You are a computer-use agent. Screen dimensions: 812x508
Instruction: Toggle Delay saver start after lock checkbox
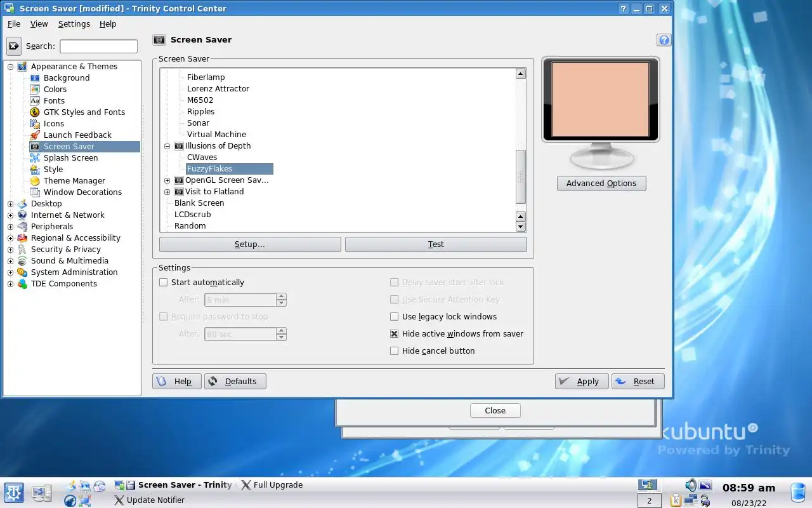coord(395,283)
